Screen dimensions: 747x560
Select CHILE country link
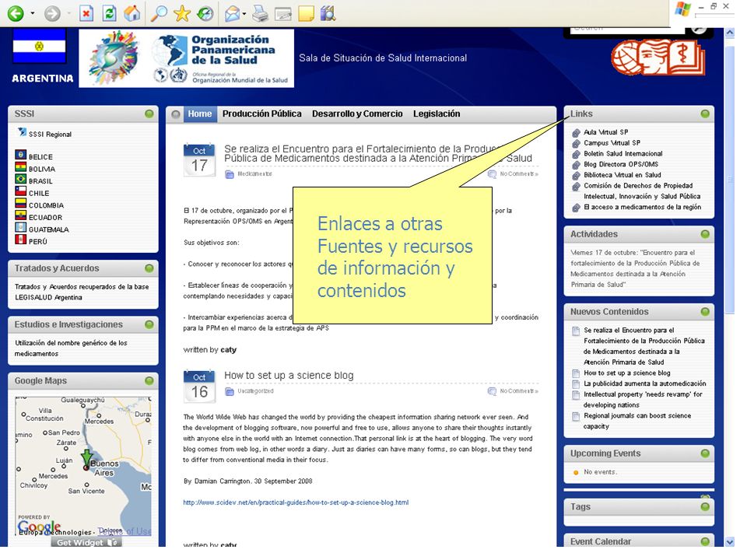(x=39, y=194)
